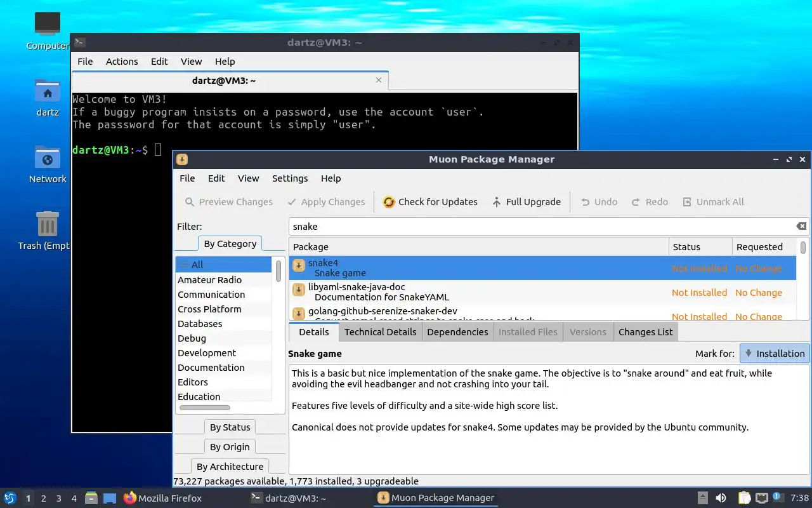This screenshot has width=812, height=508.
Task: Click the show desktop icon on the taskbar
Action: click(109, 498)
